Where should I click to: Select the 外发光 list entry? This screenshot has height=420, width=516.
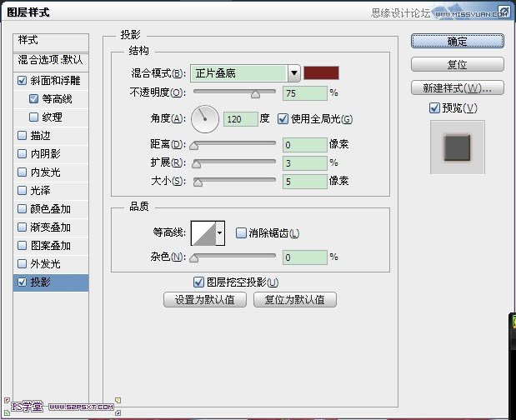click(51, 264)
